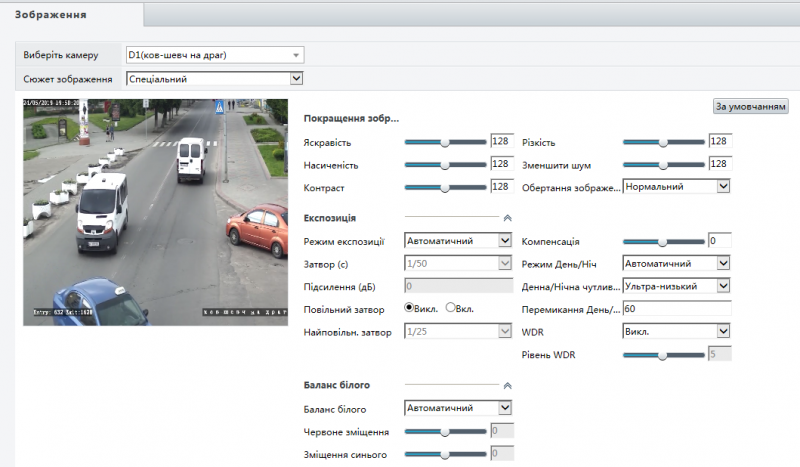The height and width of the screenshot is (467, 800).
Task: Adjust the Яскравість slider
Action: point(445,142)
